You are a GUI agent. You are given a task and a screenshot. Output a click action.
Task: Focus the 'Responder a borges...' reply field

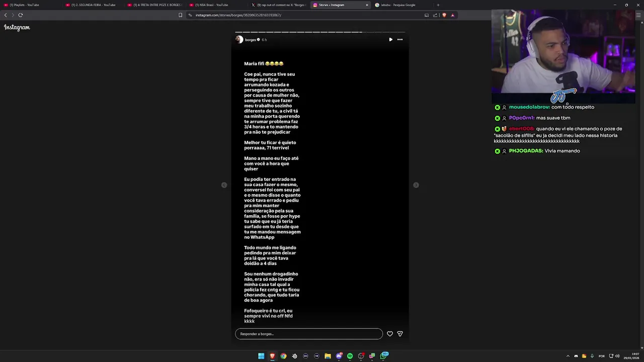tap(309, 334)
